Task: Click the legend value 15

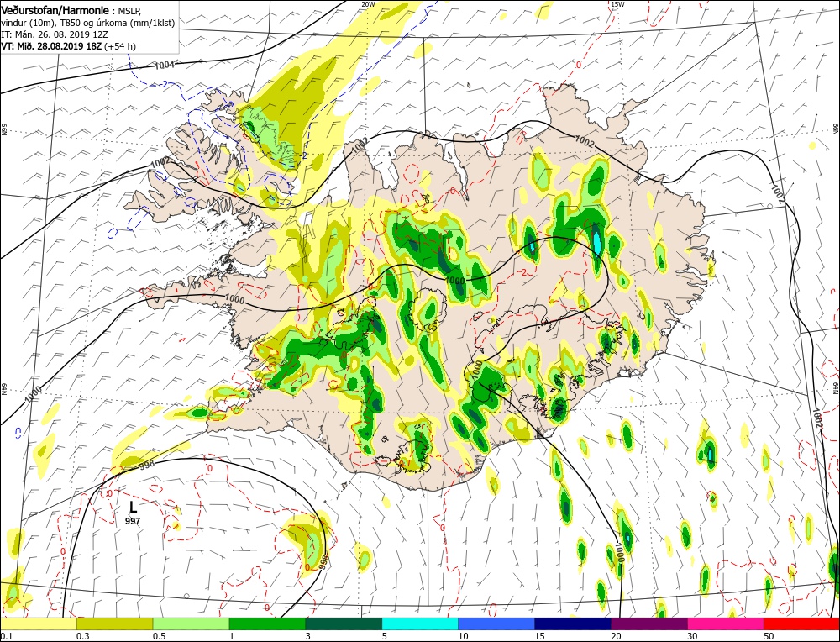Action: pos(540,635)
